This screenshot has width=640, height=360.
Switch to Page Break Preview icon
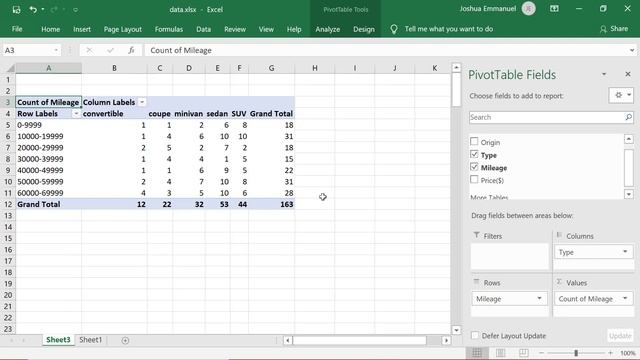[x=523, y=353]
